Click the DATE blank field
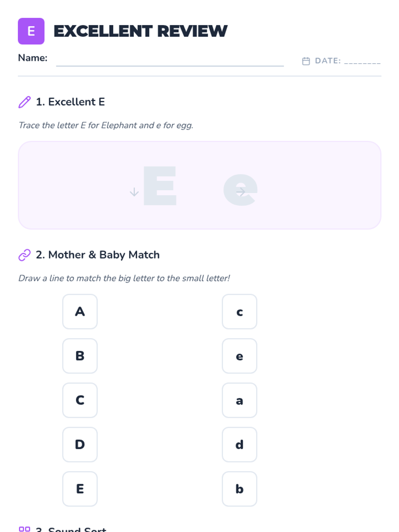The width and height of the screenshot is (399, 532). [x=362, y=61]
